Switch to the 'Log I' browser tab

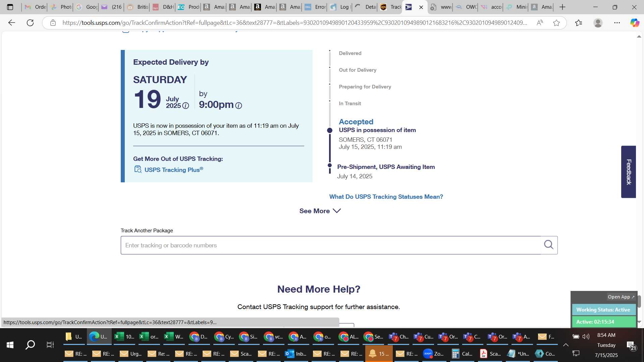[340, 7]
